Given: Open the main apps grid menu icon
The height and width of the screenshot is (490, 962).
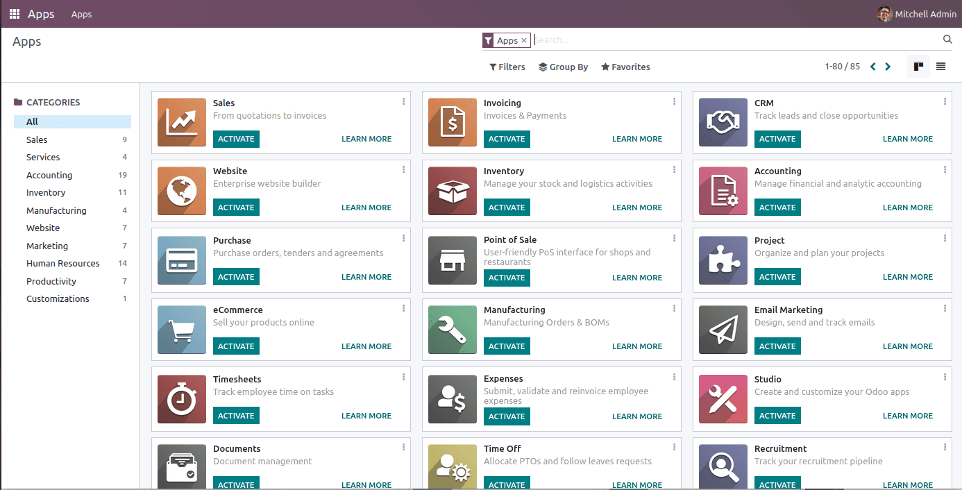Looking at the screenshot, I should coord(14,14).
